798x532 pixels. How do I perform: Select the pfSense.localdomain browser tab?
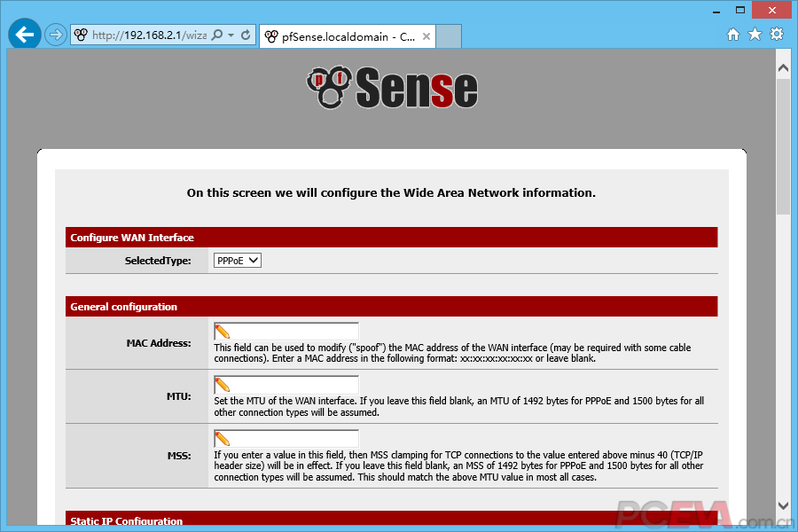coord(341,36)
